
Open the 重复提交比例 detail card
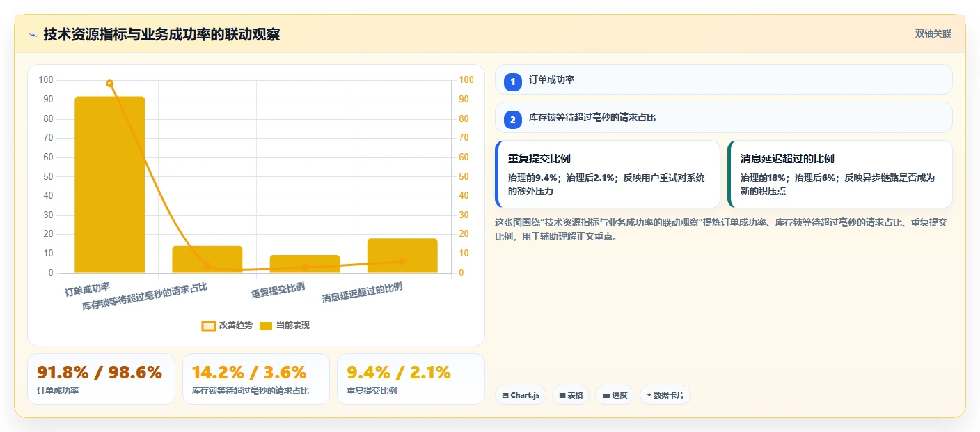[608, 174]
